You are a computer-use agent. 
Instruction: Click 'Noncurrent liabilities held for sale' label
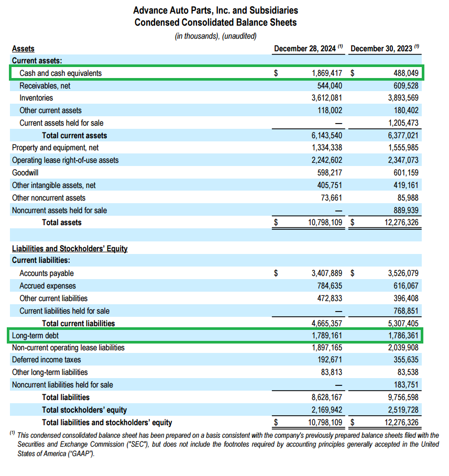tap(62, 385)
